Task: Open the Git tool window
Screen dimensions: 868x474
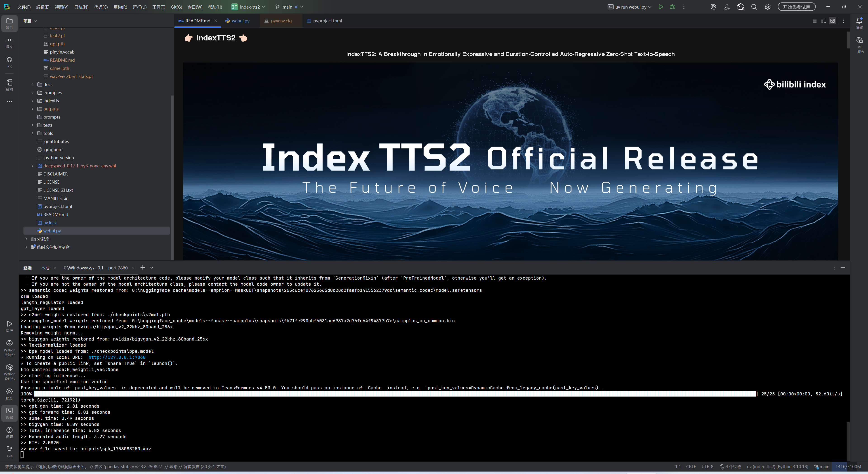Action: coord(9,452)
